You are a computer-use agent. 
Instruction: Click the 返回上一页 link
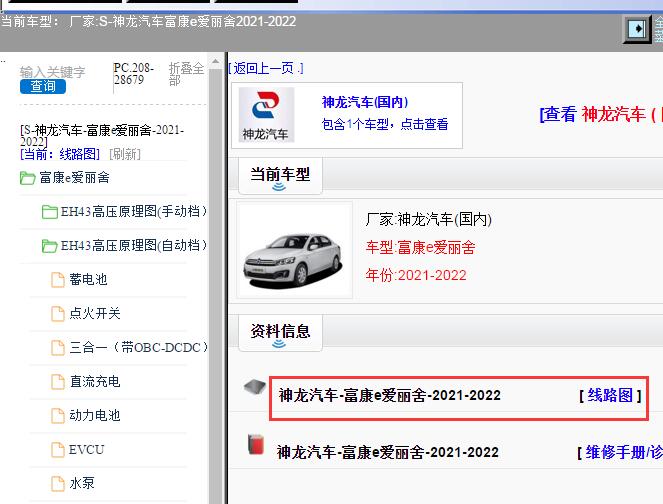266,68
